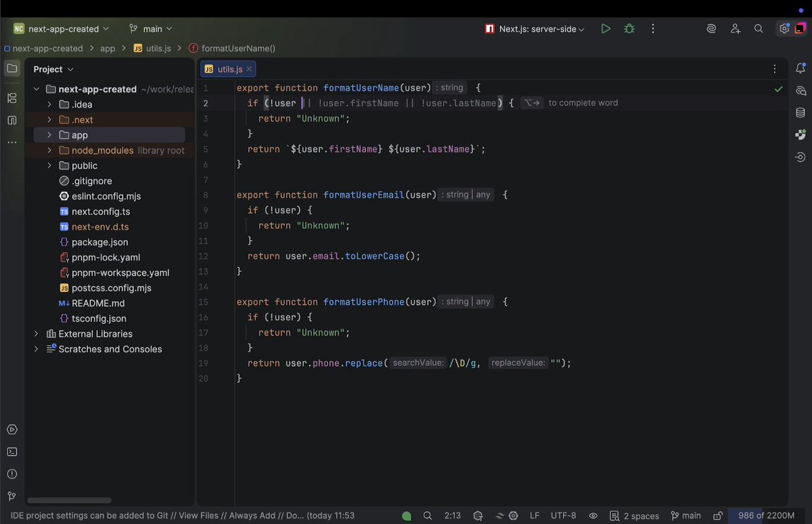The height and width of the screenshot is (524, 812).
Task: Open the AI spiral icon in the main toolbar
Action: (x=711, y=29)
